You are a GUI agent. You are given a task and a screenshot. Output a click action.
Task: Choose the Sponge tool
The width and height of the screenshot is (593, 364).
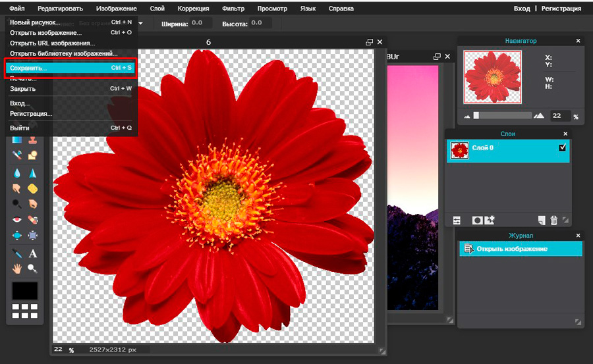[x=32, y=190]
